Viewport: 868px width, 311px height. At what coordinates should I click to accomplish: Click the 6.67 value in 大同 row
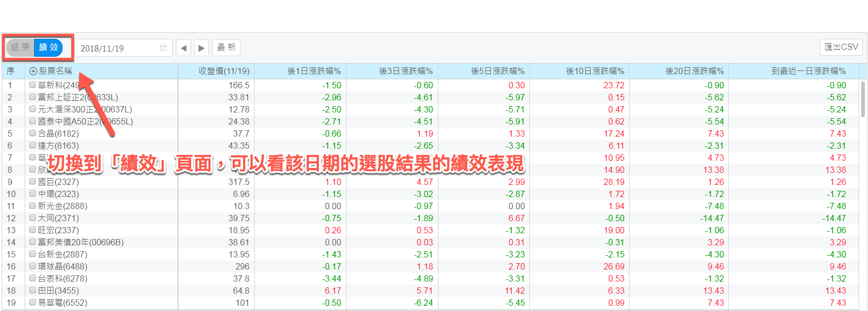click(517, 218)
